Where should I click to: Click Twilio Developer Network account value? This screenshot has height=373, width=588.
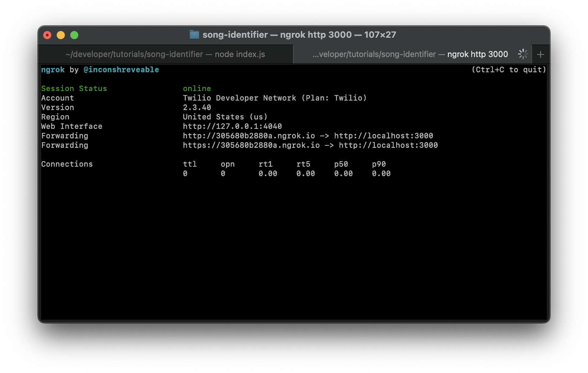pyautogui.click(x=275, y=98)
